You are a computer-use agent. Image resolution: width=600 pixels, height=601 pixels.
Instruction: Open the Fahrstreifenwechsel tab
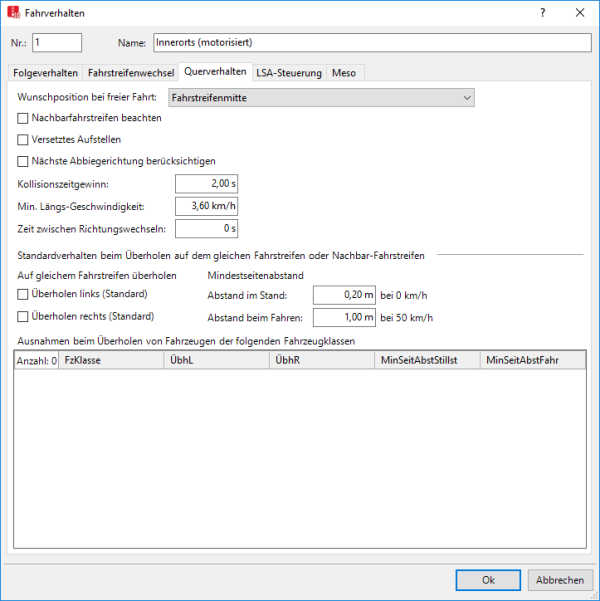point(131,73)
